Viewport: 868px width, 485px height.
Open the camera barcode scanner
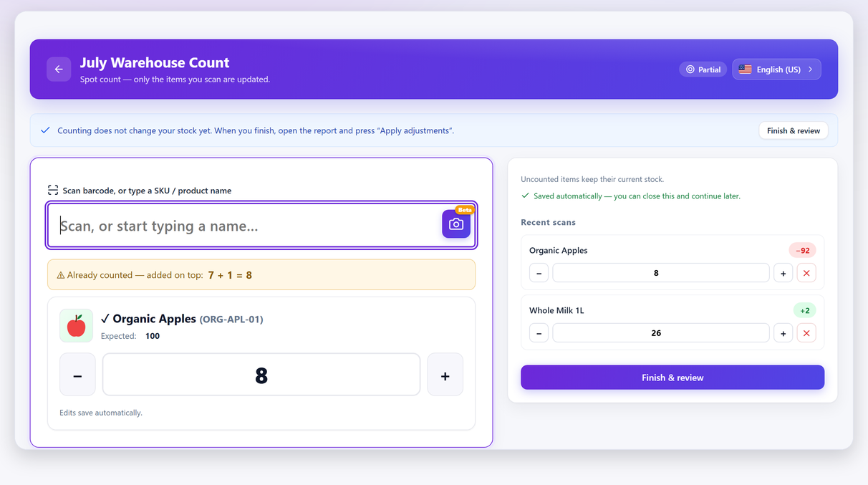[456, 224]
